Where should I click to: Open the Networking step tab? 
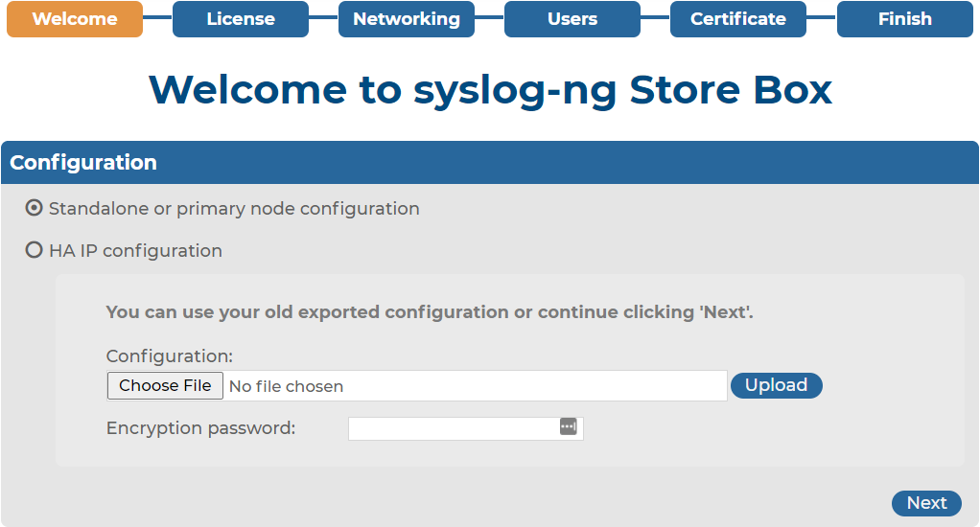click(x=407, y=19)
